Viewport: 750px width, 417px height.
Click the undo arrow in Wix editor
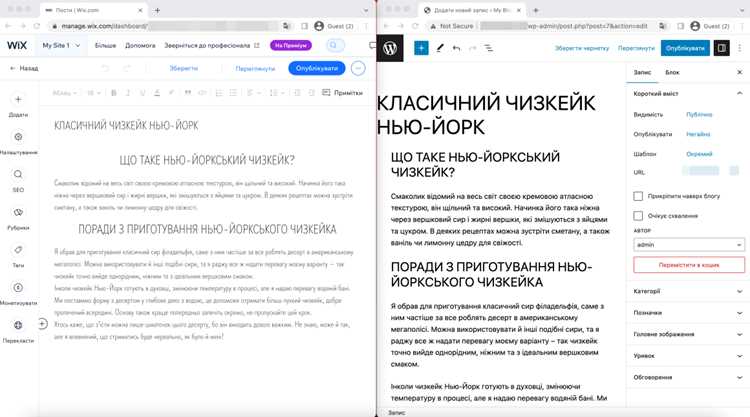105,68
